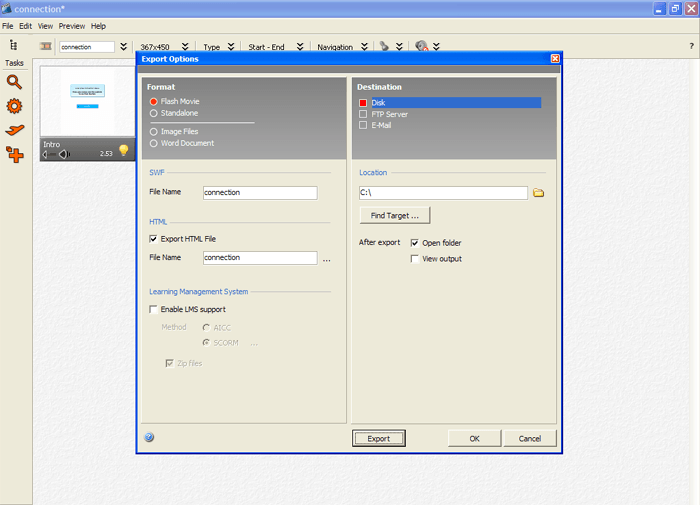
Task: Click the lightbulb icon on Intro slide
Action: pos(124,150)
